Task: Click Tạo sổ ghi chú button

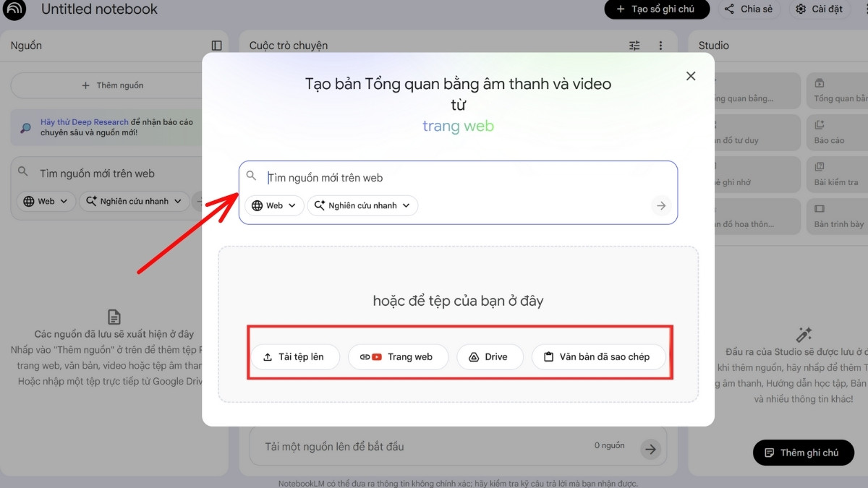Action: point(657,9)
